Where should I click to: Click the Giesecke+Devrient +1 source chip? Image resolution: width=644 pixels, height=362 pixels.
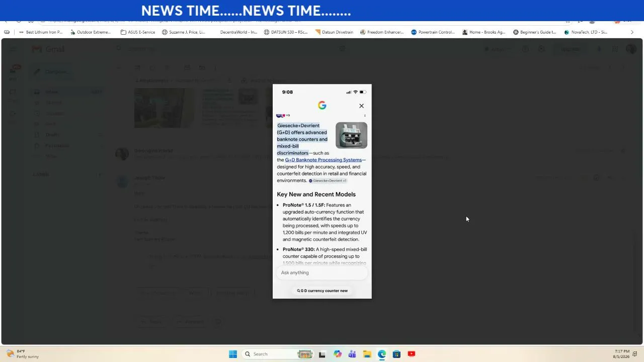(x=328, y=180)
